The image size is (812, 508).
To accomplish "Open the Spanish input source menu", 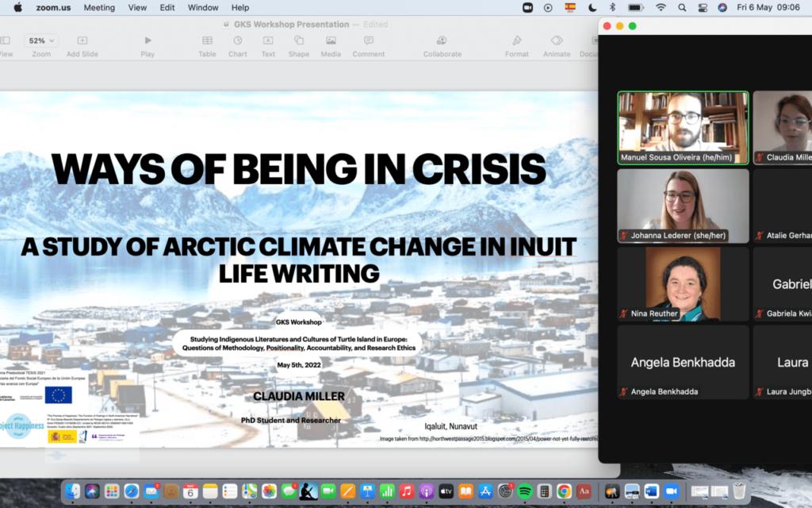I will 569,8.
